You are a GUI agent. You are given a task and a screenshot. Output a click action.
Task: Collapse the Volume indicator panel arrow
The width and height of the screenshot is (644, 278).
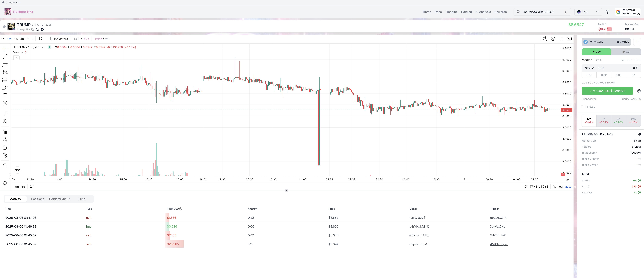pos(16,57)
